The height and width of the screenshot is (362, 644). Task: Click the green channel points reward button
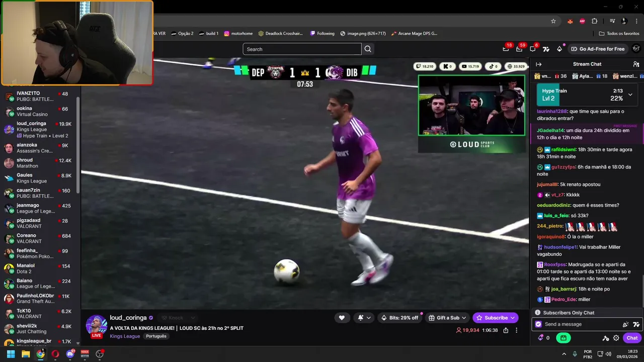click(x=563, y=338)
